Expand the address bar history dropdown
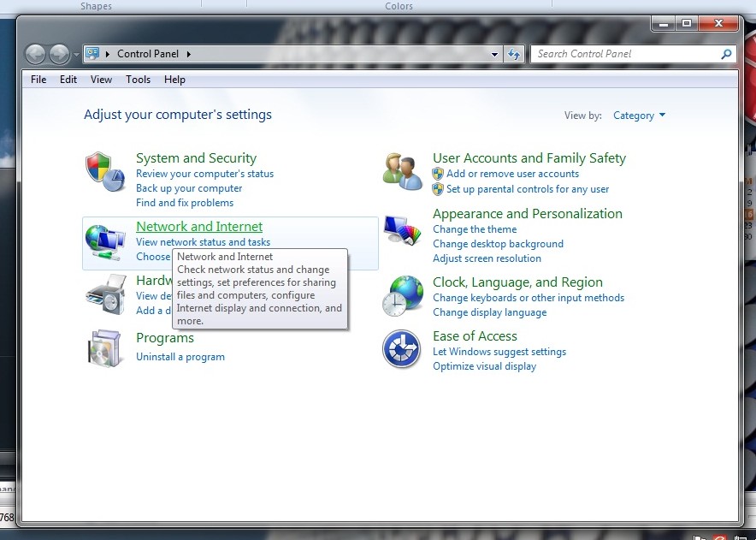The width and height of the screenshot is (756, 540). (494, 55)
